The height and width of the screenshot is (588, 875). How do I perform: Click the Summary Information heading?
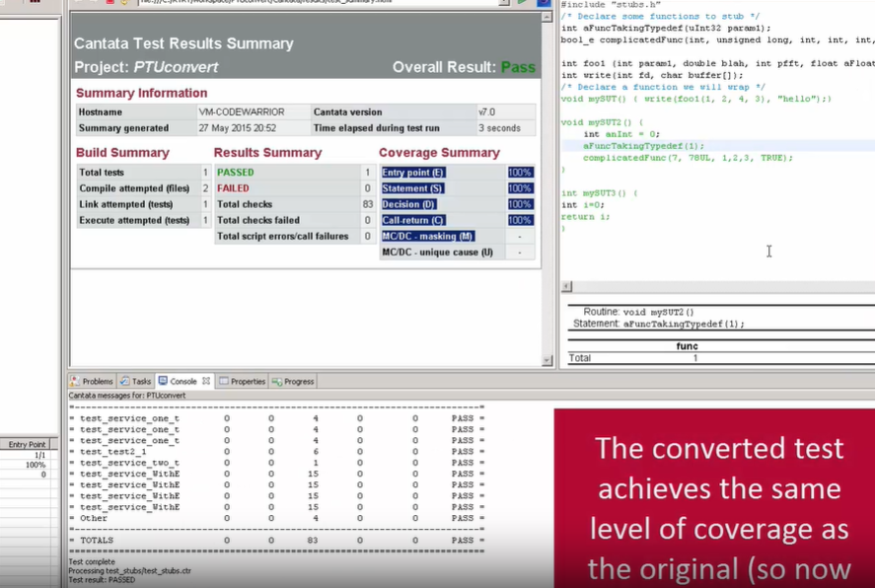(142, 93)
